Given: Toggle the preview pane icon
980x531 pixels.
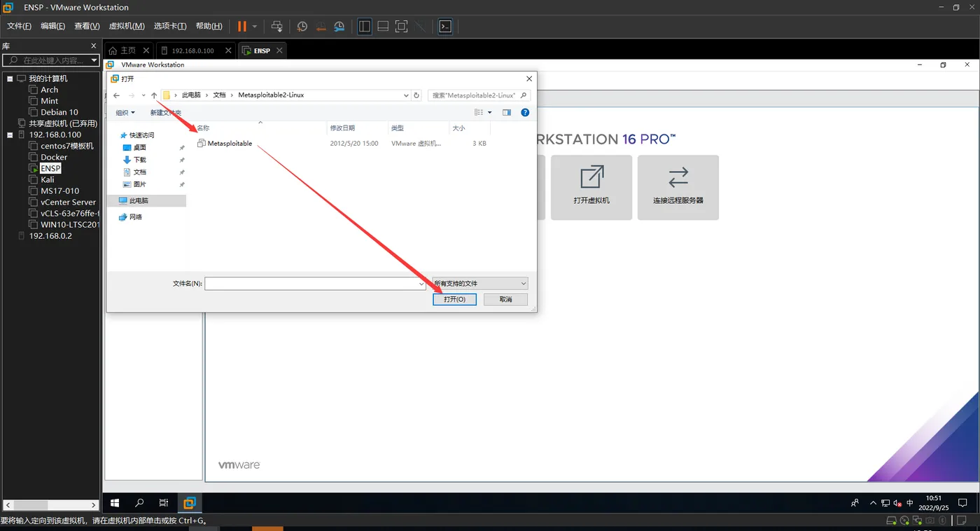Looking at the screenshot, I should (x=507, y=113).
